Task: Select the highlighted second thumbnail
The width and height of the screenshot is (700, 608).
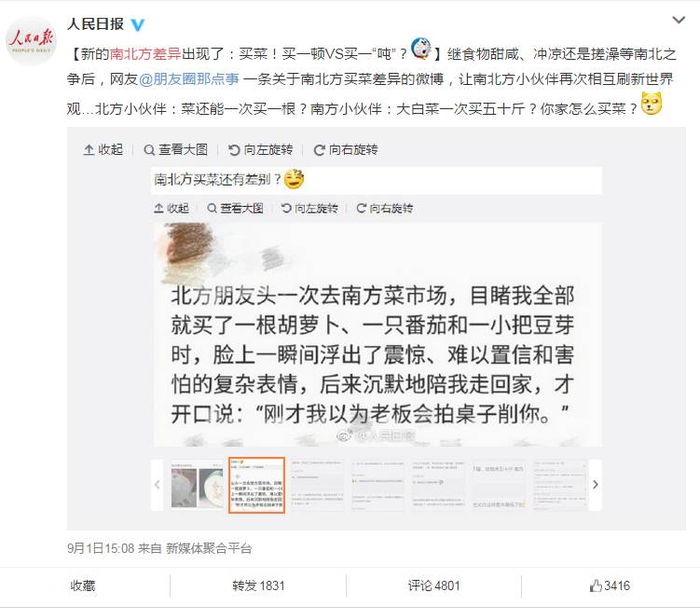Action: pos(257,485)
